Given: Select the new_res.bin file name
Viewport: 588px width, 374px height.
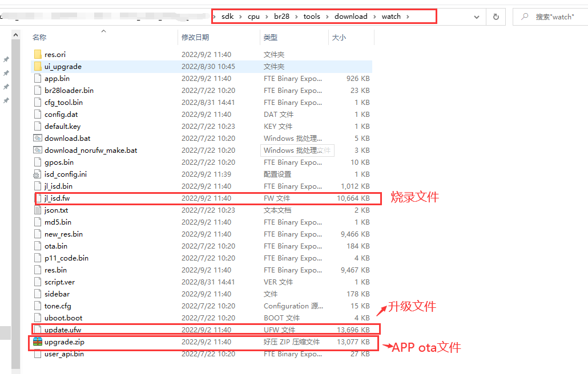Looking at the screenshot, I should click(63, 234).
